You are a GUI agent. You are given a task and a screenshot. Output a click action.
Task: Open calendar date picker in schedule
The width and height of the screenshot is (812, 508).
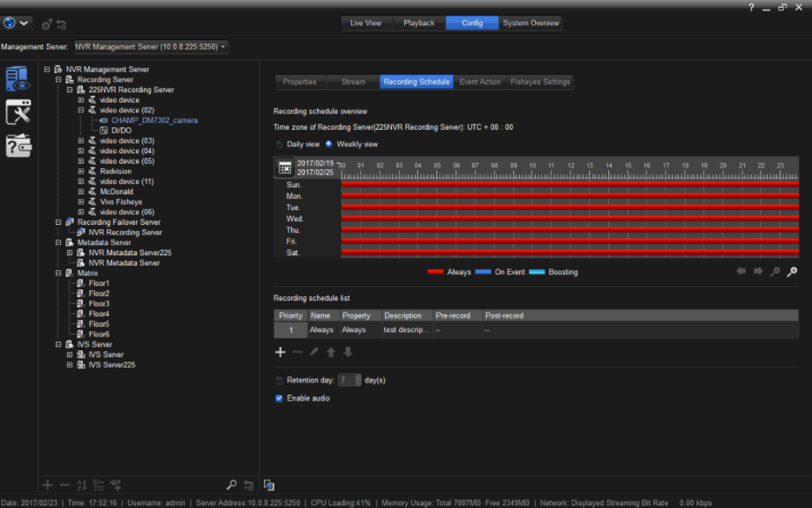click(x=285, y=168)
